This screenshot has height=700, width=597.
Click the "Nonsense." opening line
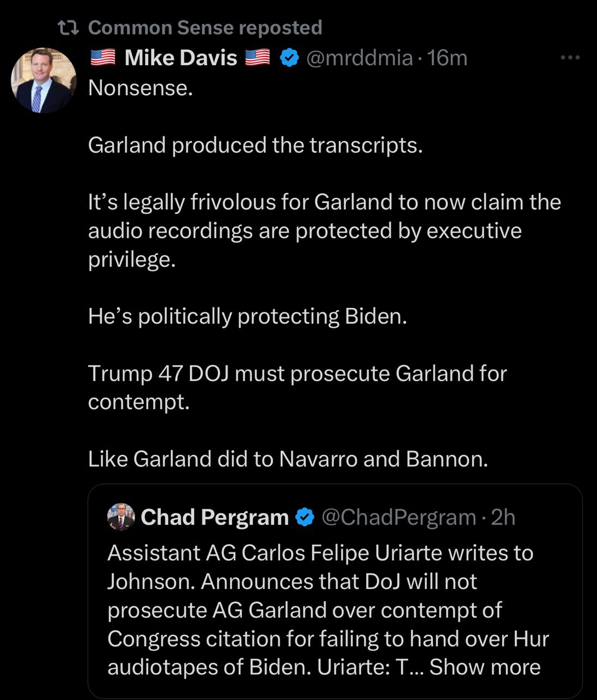(x=141, y=88)
